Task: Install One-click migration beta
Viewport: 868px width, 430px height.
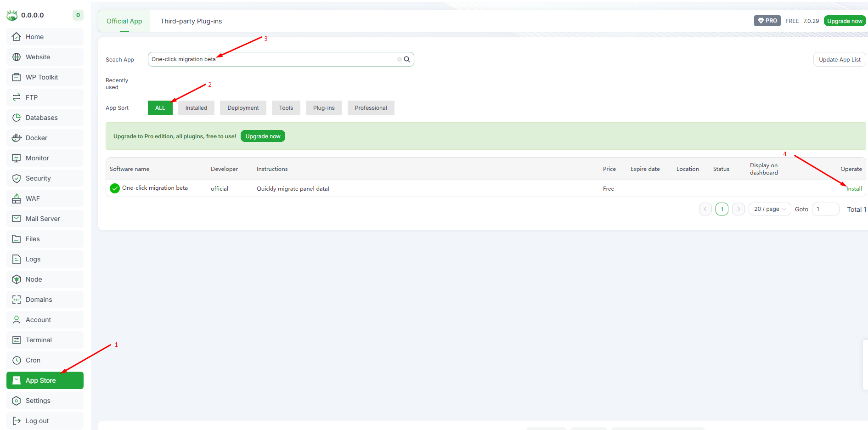Action: (x=854, y=189)
